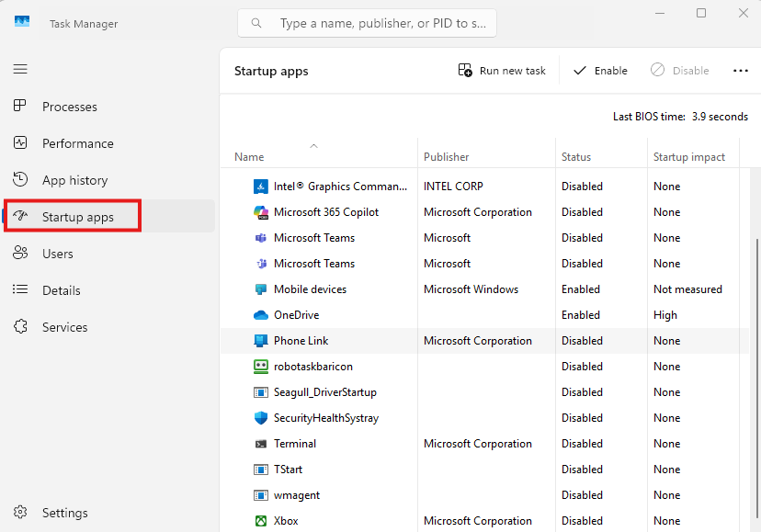Click the Run new task button

coord(502,71)
